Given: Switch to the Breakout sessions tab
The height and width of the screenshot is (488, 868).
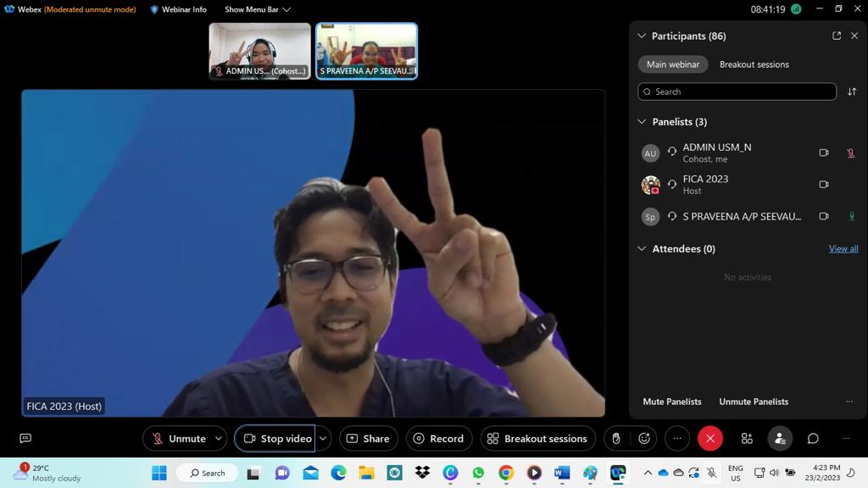Looking at the screenshot, I should [754, 64].
